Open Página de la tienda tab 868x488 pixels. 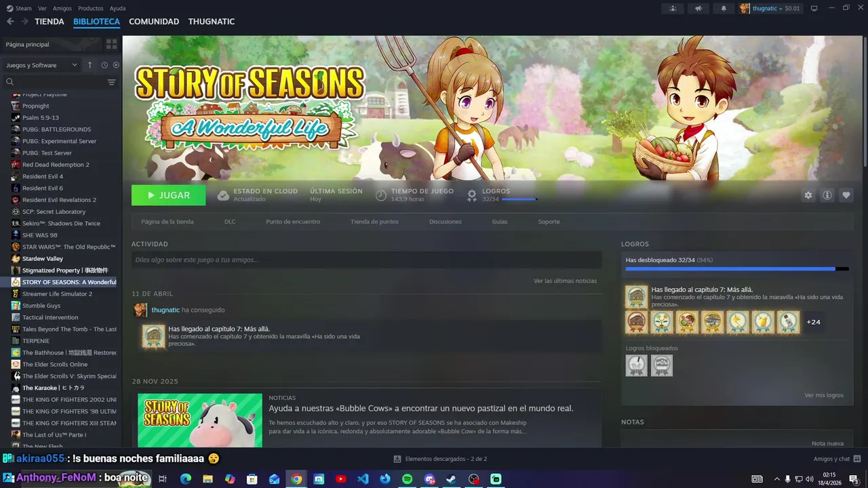click(x=167, y=222)
